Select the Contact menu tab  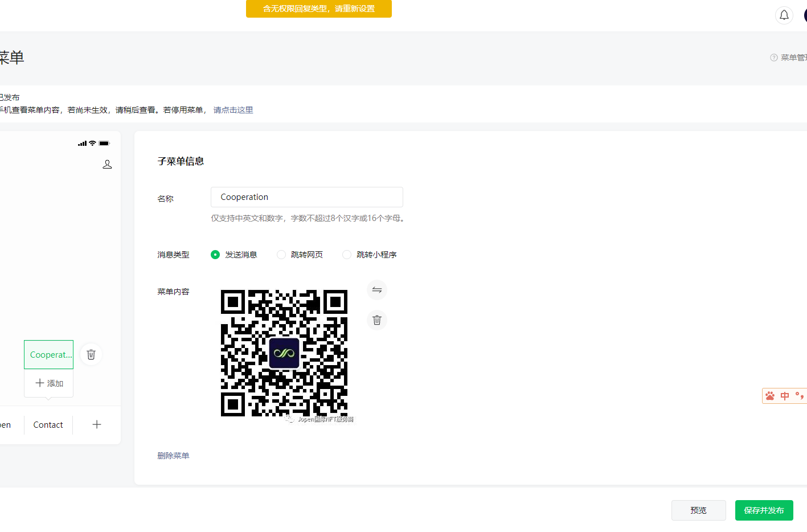pyautogui.click(x=48, y=425)
